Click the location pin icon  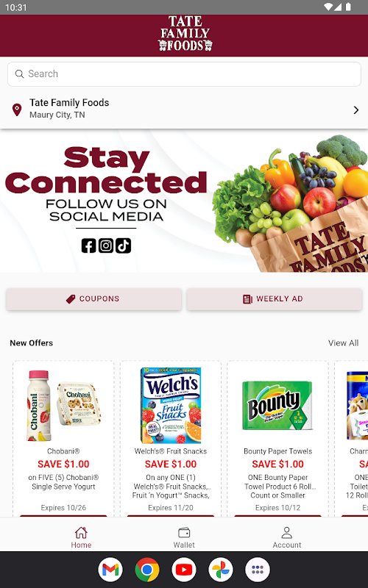point(17,110)
